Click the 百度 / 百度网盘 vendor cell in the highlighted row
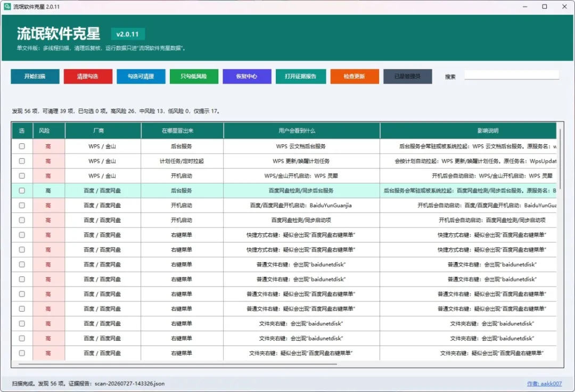The width and height of the screenshot is (575, 392). click(x=103, y=191)
